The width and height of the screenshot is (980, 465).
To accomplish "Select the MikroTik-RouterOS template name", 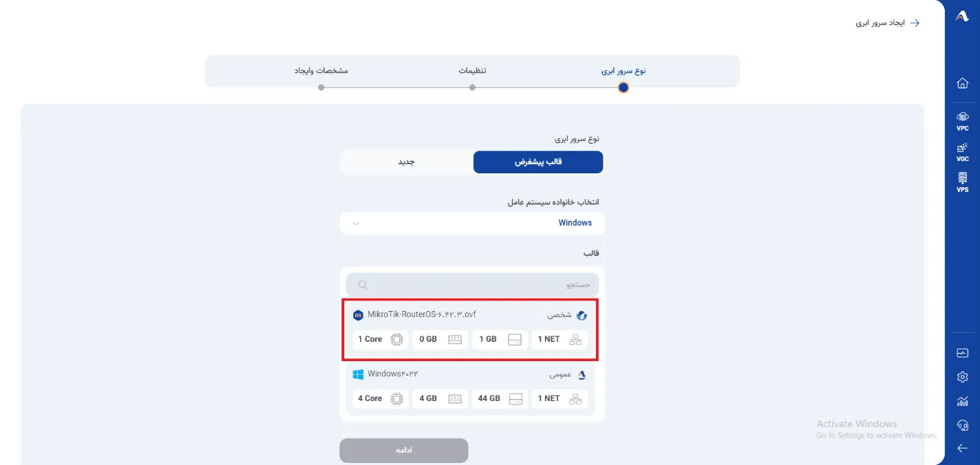I will tap(421, 314).
